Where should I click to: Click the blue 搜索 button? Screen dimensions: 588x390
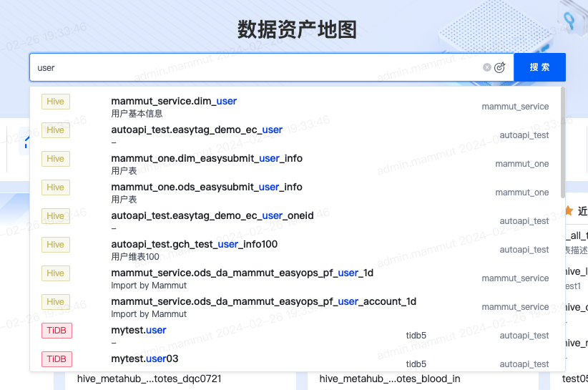(539, 67)
